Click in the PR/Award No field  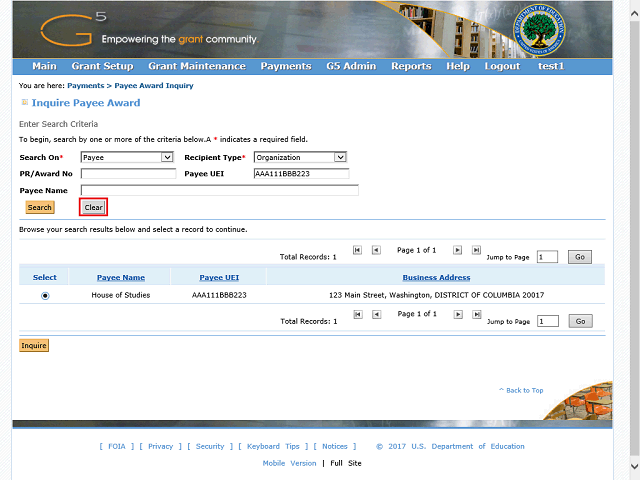point(128,173)
